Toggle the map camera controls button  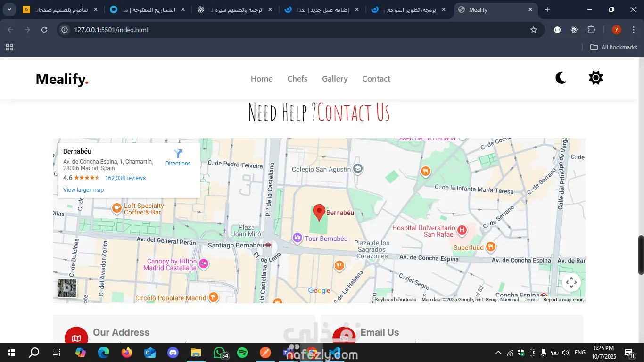571,282
